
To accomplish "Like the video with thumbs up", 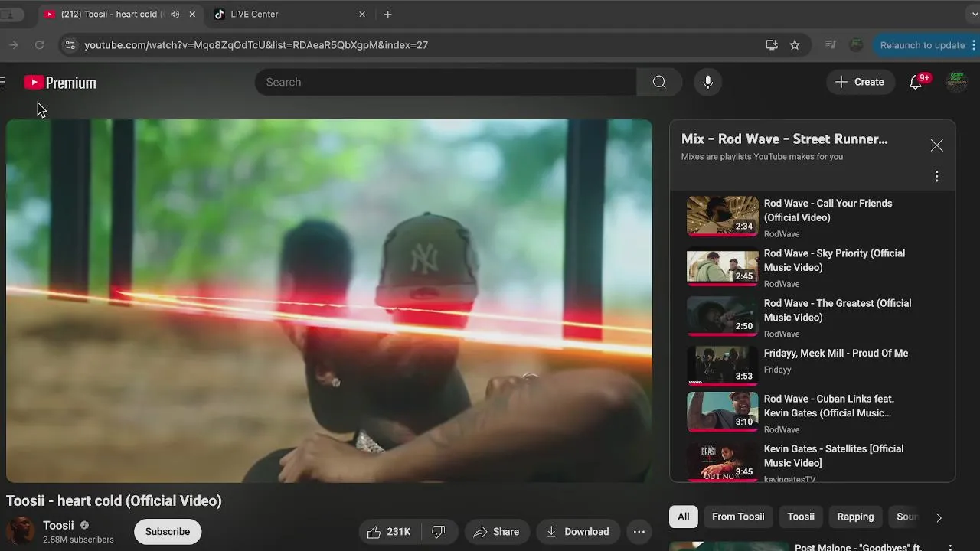I will coord(389,532).
